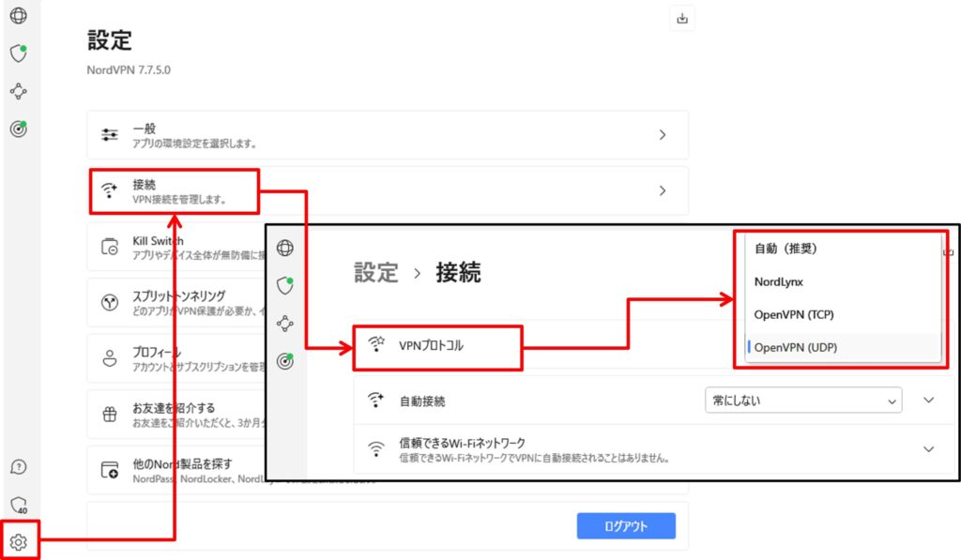Click the shield badge with 40 in sidebar
This screenshot has width=961, height=560.
click(x=21, y=504)
